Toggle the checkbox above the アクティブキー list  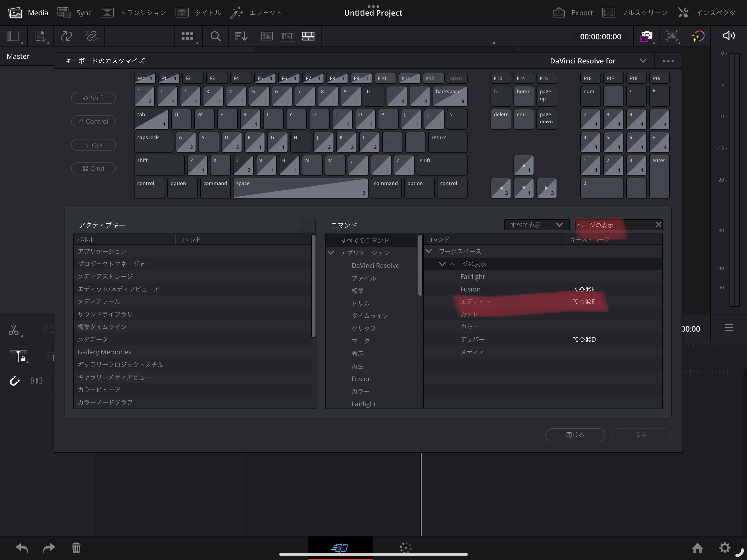pos(308,224)
